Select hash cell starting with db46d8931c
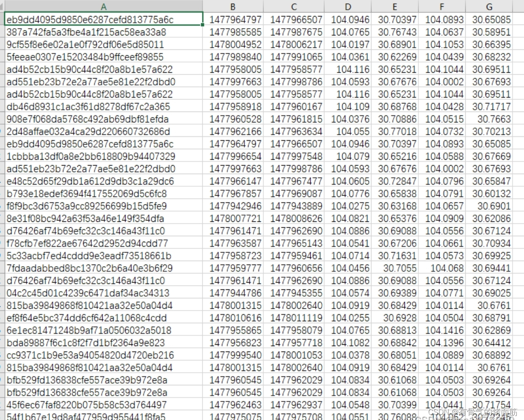The width and height of the screenshot is (524, 420). point(104,106)
